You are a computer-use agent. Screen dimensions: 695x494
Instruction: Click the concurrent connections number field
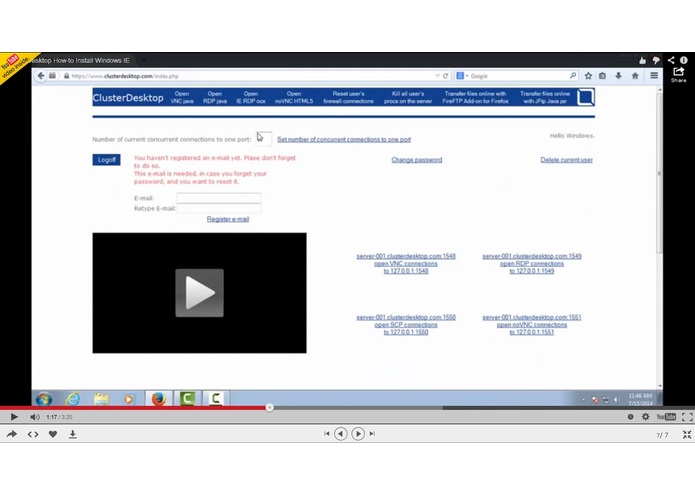(264, 138)
